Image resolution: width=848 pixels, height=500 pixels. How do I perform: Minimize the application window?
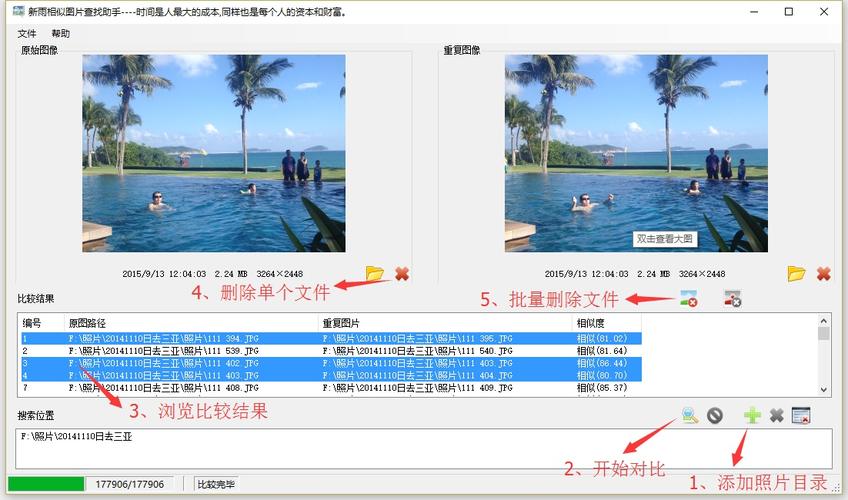[x=754, y=11]
